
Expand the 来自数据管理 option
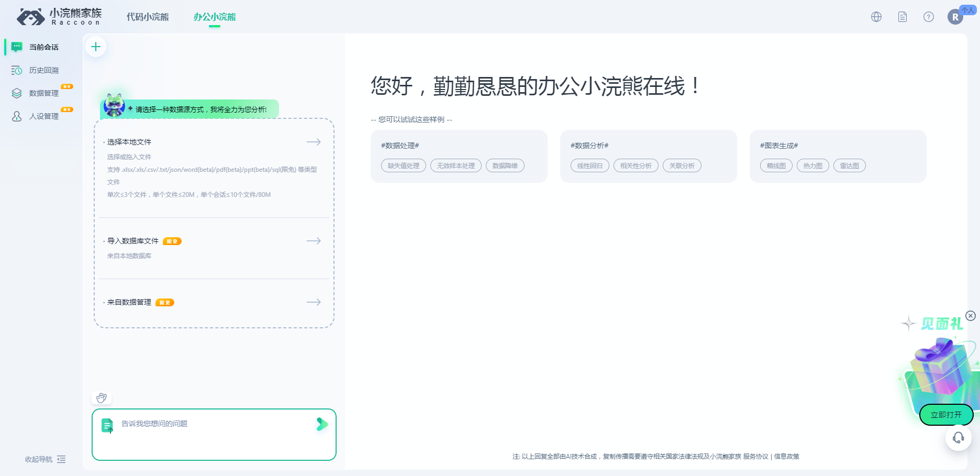313,302
